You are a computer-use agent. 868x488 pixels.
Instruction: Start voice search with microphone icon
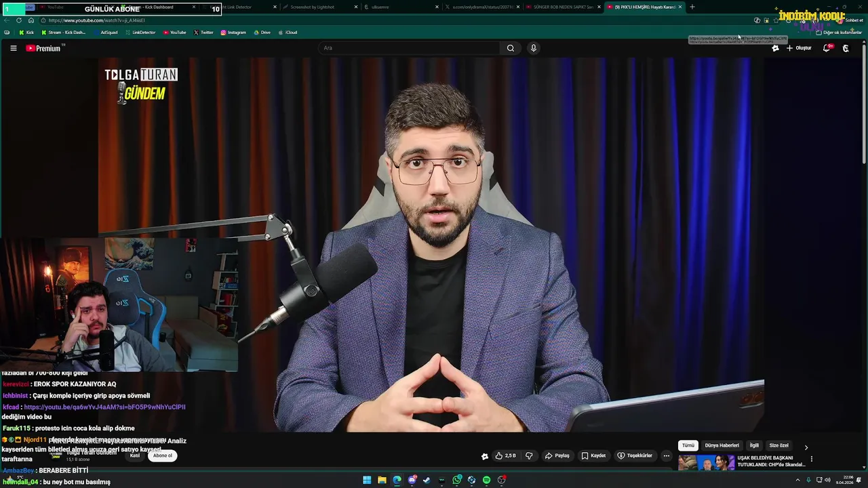(533, 48)
